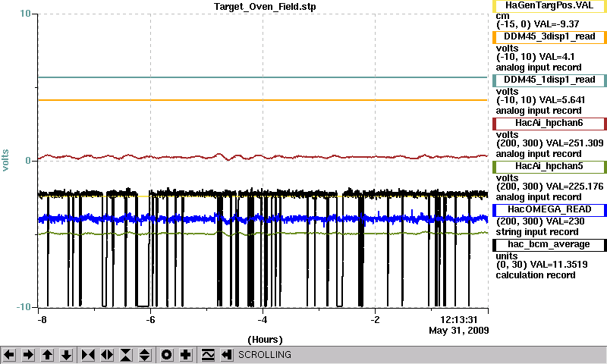Click the pan up arrow button

pyautogui.click(x=47, y=355)
